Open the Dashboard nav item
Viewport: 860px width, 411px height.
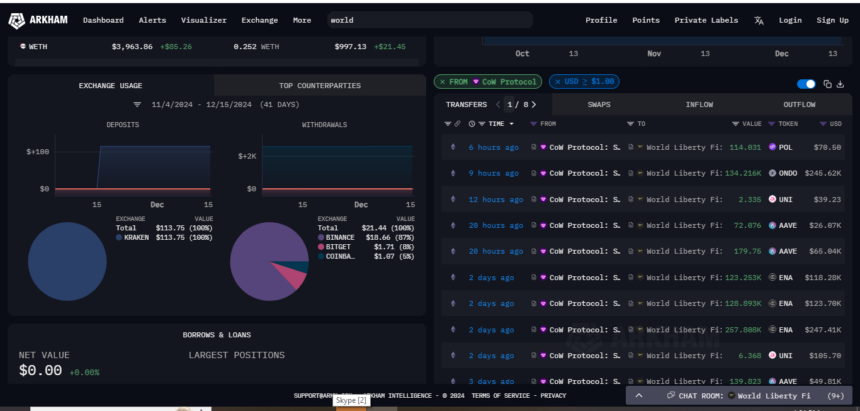(103, 20)
